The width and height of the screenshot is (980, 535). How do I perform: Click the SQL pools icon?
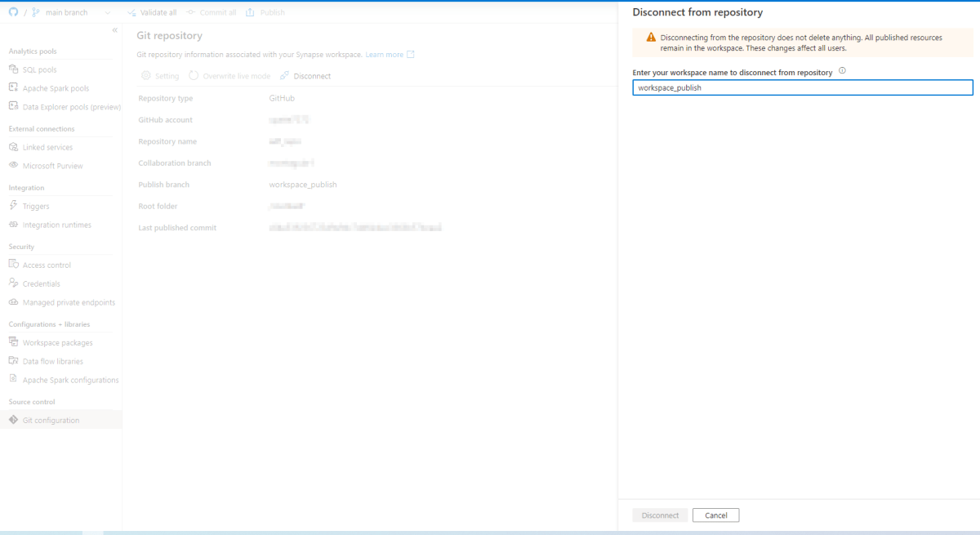coord(13,69)
